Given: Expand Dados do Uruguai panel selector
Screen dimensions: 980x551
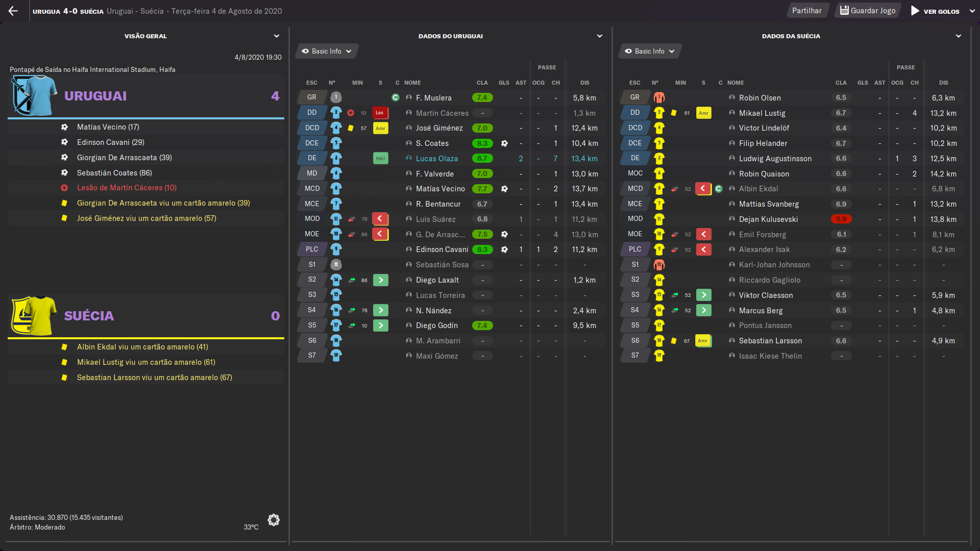Looking at the screenshot, I should coord(600,36).
